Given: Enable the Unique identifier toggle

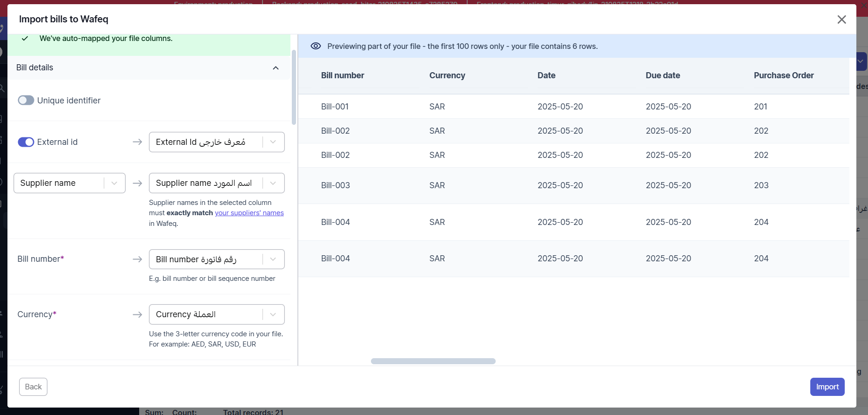Looking at the screenshot, I should pyautogui.click(x=26, y=101).
